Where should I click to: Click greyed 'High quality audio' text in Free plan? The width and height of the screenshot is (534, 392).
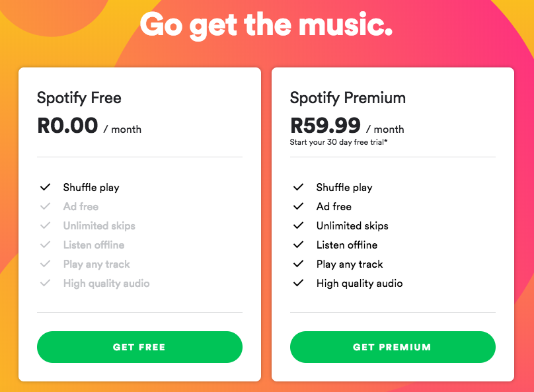click(x=106, y=283)
